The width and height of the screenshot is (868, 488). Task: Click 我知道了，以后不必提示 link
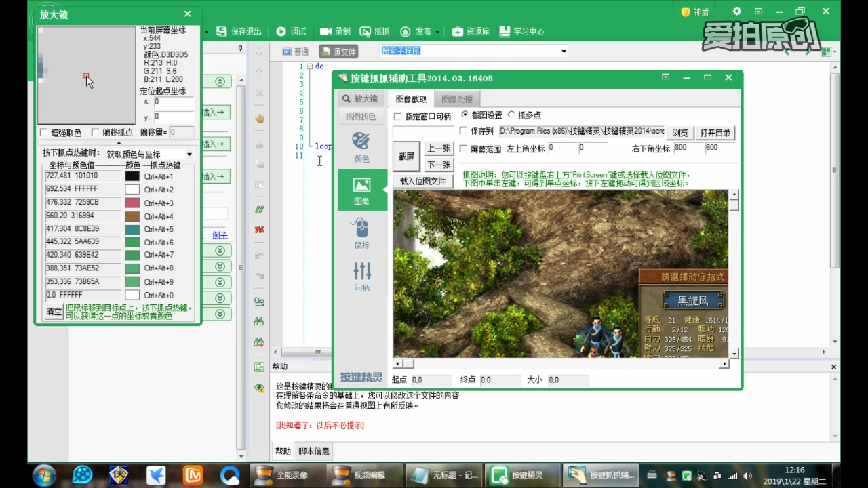(x=319, y=425)
